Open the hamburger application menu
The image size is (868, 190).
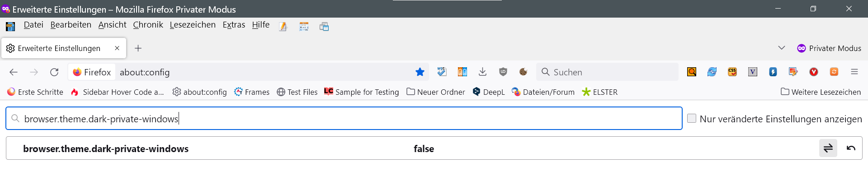pos(854,72)
